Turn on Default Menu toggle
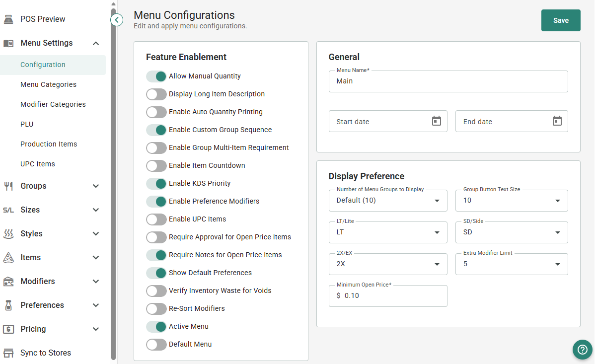Image resolution: width=595 pixels, height=364 pixels. 156,344
